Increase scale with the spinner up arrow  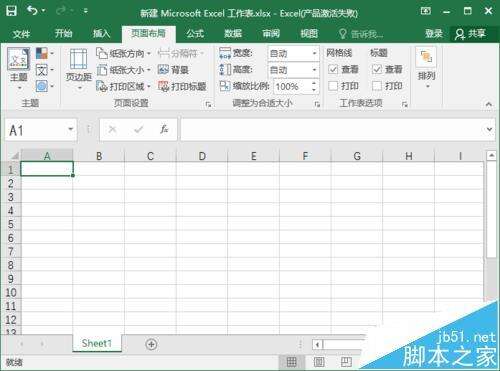[314, 83]
